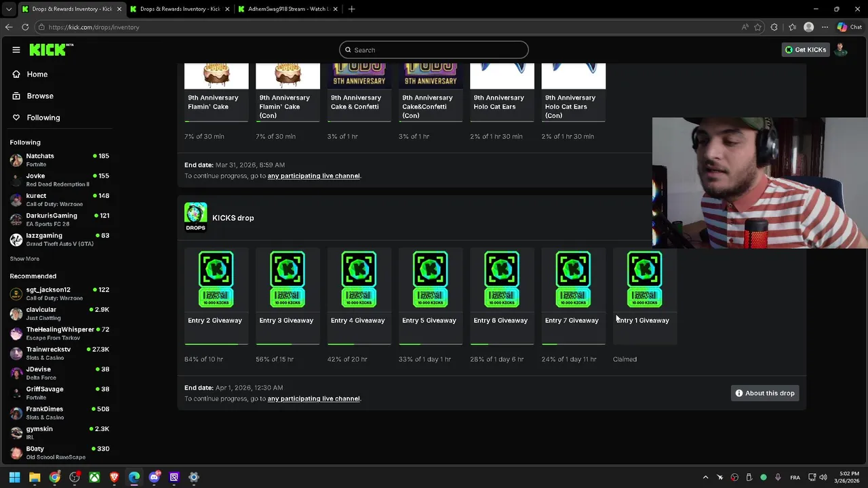The image size is (868, 488).
Task: Open recommended channel gymskin
Action: [60, 432]
